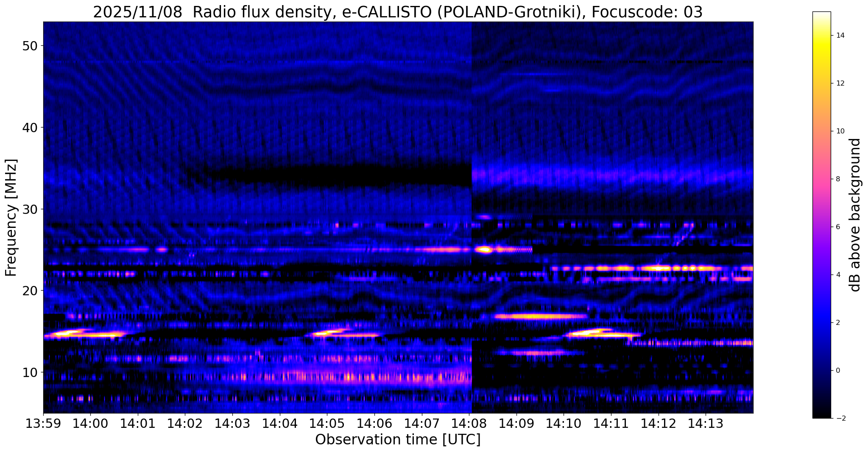Click the 'Observation time [UTC]' axis label
Screen dimensions: 868x452
[x=398, y=440]
